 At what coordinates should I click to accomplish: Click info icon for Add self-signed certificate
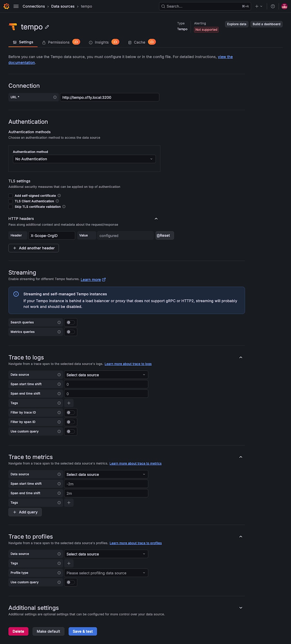(x=59, y=195)
